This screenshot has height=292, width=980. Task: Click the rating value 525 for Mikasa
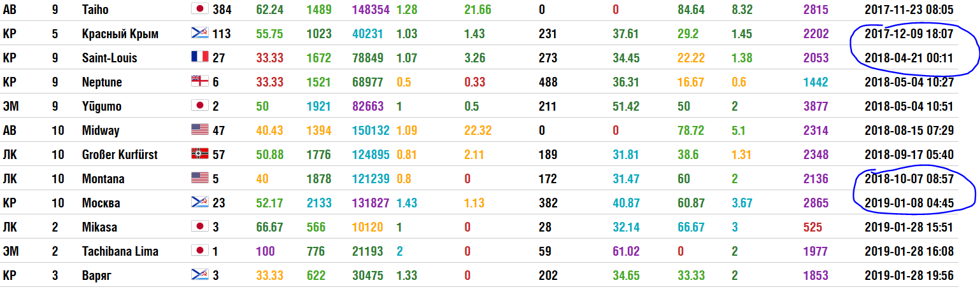coord(814,227)
